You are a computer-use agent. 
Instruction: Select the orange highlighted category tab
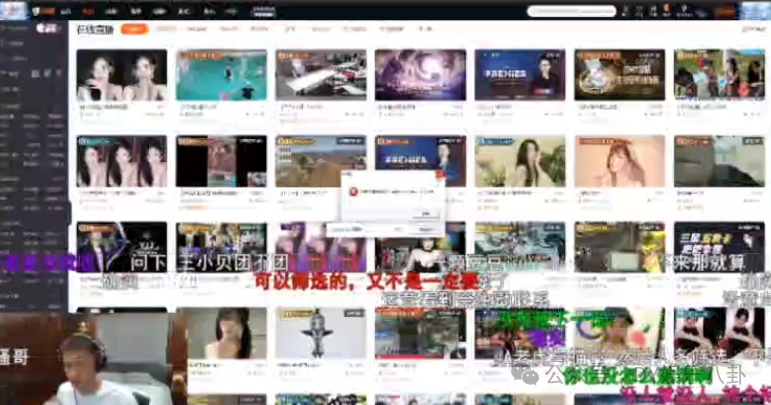click(x=134, y=29)
